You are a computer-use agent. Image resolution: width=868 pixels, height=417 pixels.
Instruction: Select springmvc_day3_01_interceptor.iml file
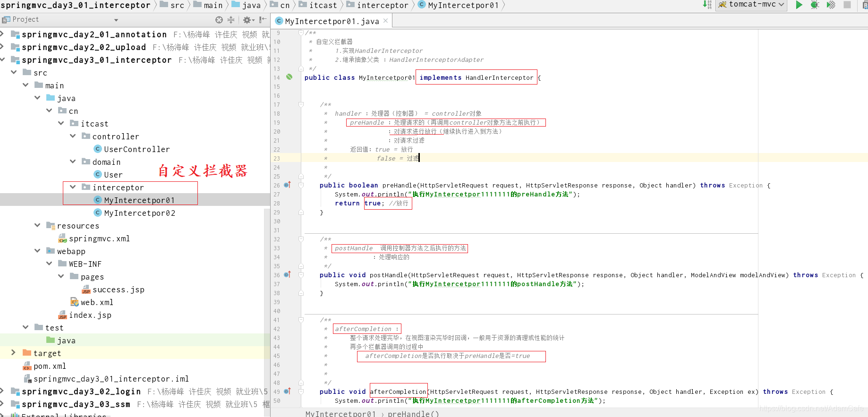point(106,379)
